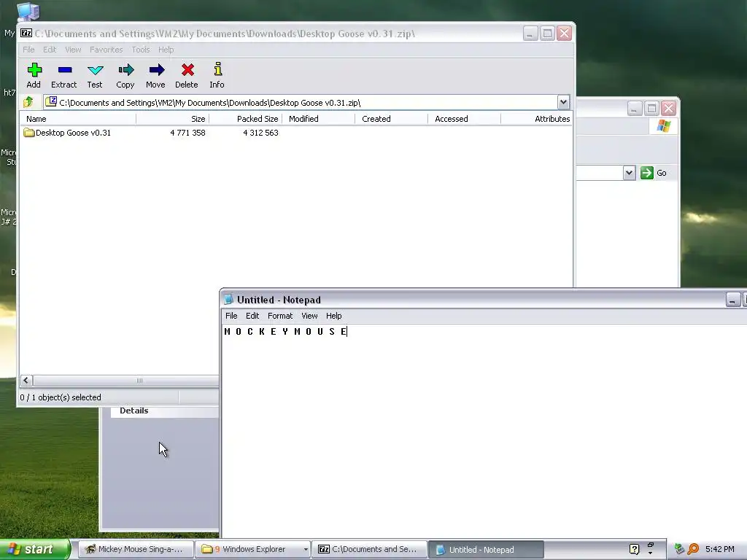Click the orange magnifier tray icon
Viewport: 747px width, 560px height.
[693, 550]
